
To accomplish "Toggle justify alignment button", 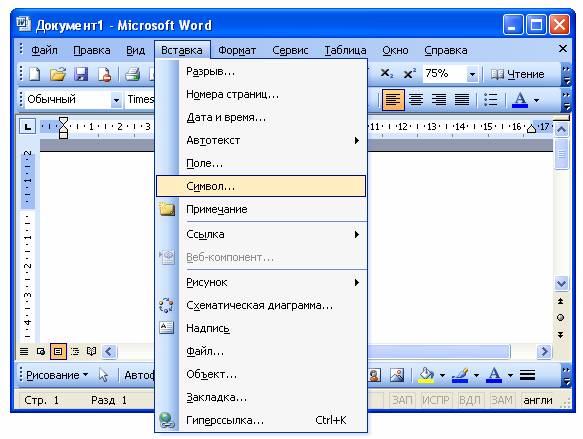I will click(462, 100).
